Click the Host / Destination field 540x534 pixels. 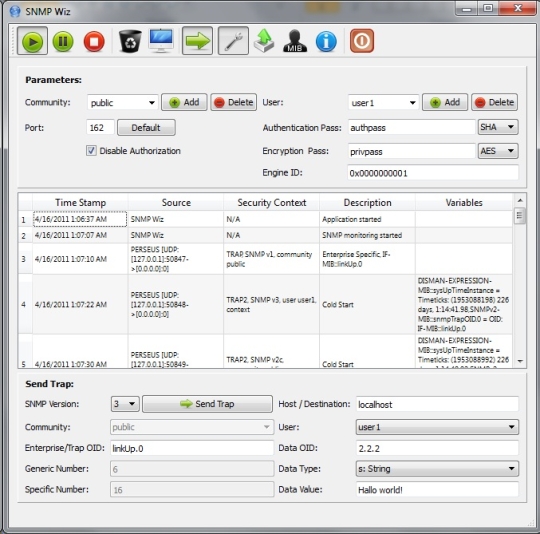pos(437,404)
